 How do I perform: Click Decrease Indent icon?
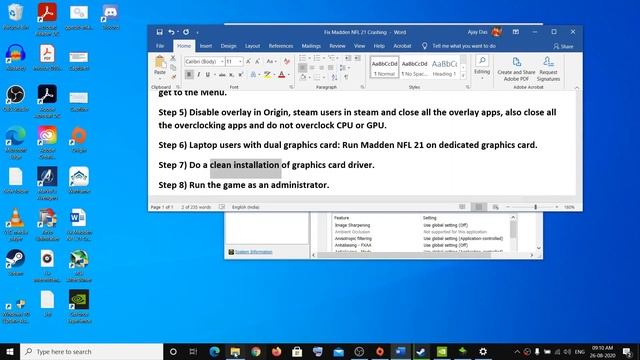[x=348, y=58]
